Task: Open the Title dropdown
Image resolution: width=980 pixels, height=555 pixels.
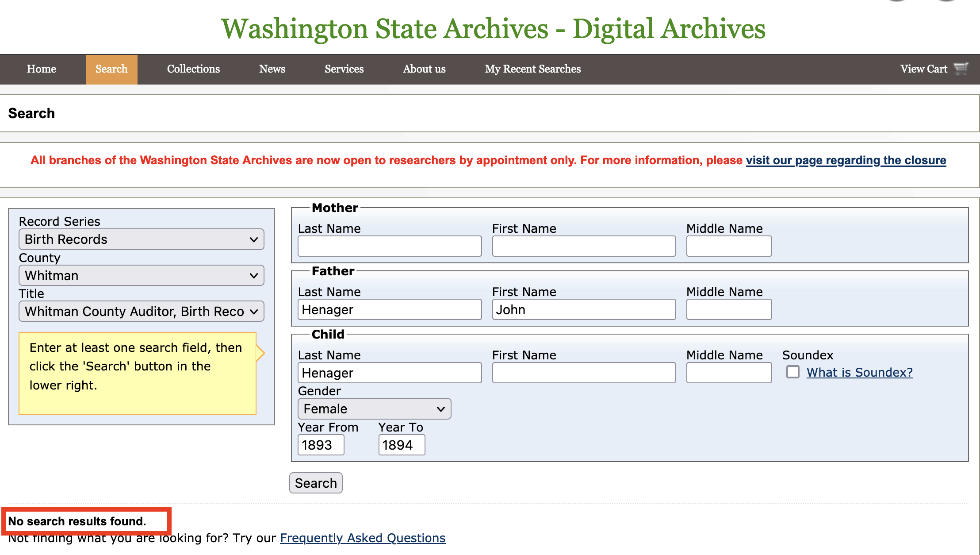Action: (142, 312)
